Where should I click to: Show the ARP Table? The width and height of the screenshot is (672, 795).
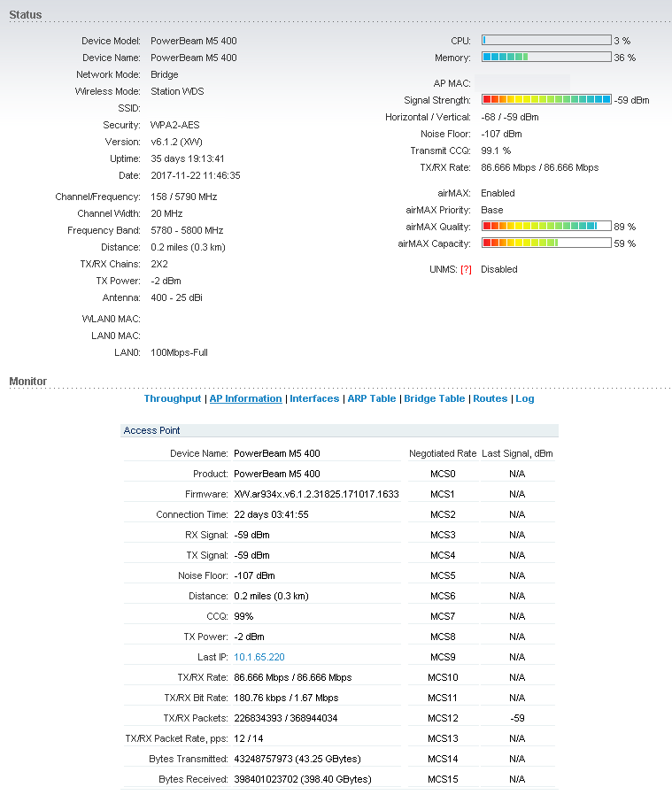[371, 398]
